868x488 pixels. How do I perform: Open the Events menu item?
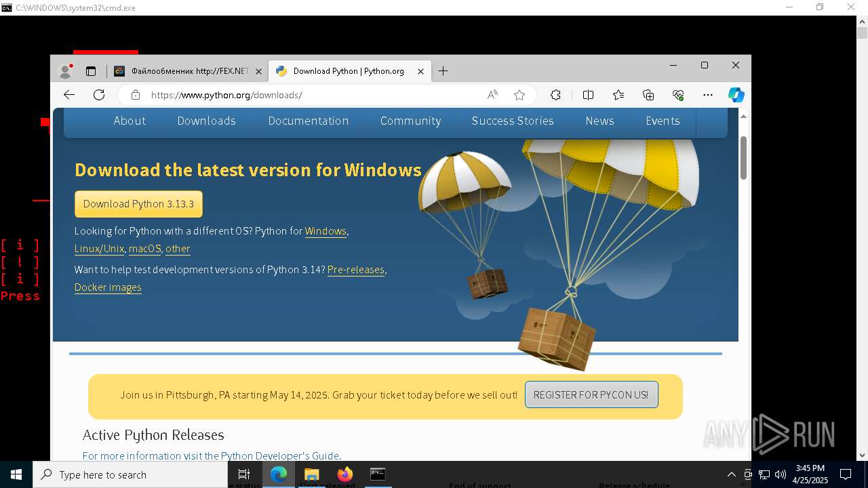click(663, 121)
